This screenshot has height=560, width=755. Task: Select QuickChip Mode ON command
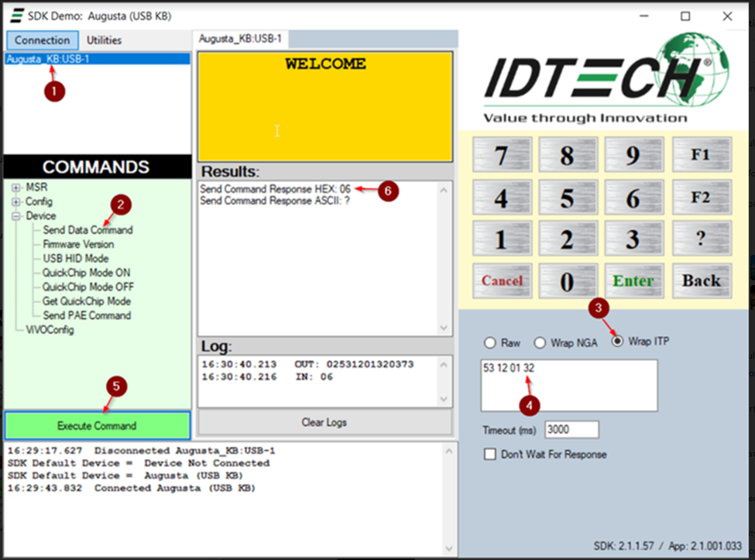pos(86,273)
